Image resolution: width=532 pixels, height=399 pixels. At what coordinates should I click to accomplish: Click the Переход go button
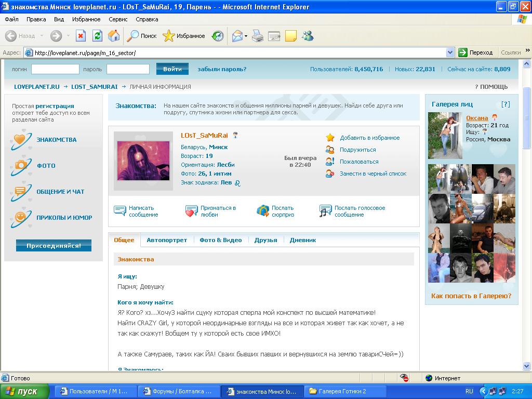476,52
